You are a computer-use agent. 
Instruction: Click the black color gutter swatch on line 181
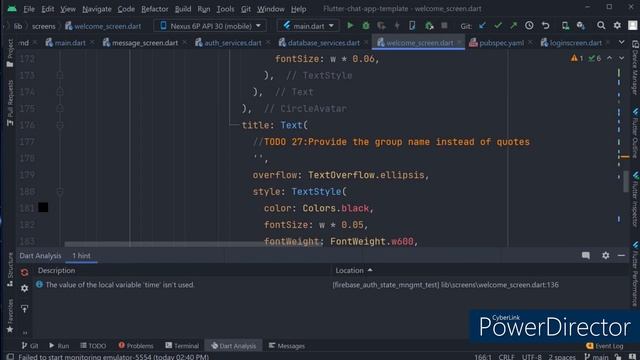click(43, 208)
